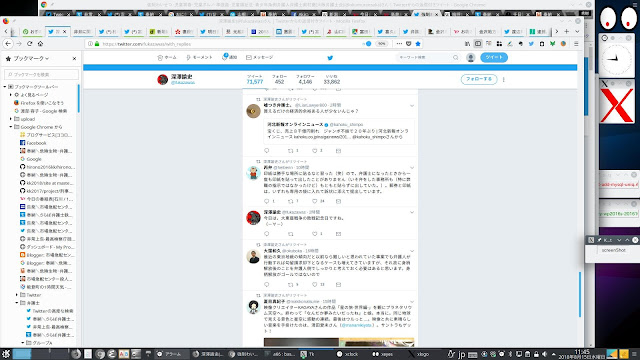This screenshot has height=360, width=640.
Task: Bookmark this page with the blue star
Action: pyautogui.click(x=418, y=44)
